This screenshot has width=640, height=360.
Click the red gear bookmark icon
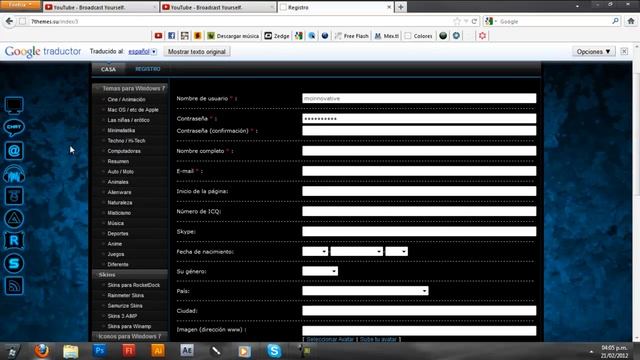pos(482,36)
